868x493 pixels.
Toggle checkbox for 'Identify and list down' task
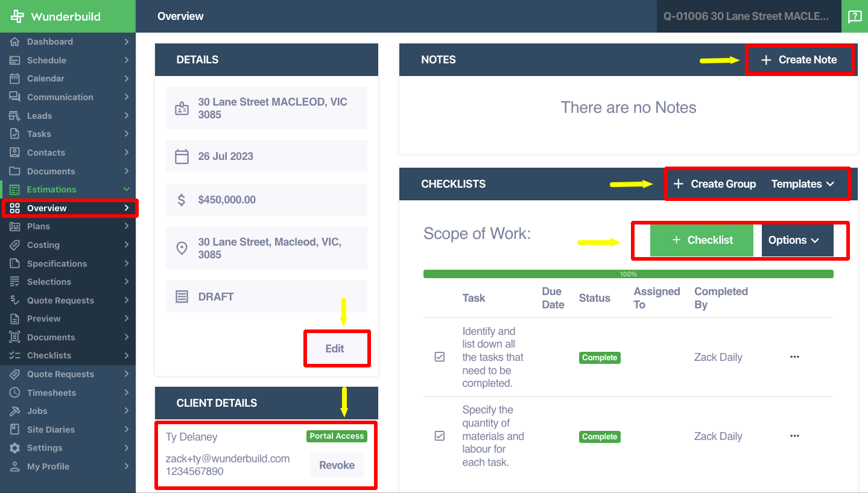[440, 357]
